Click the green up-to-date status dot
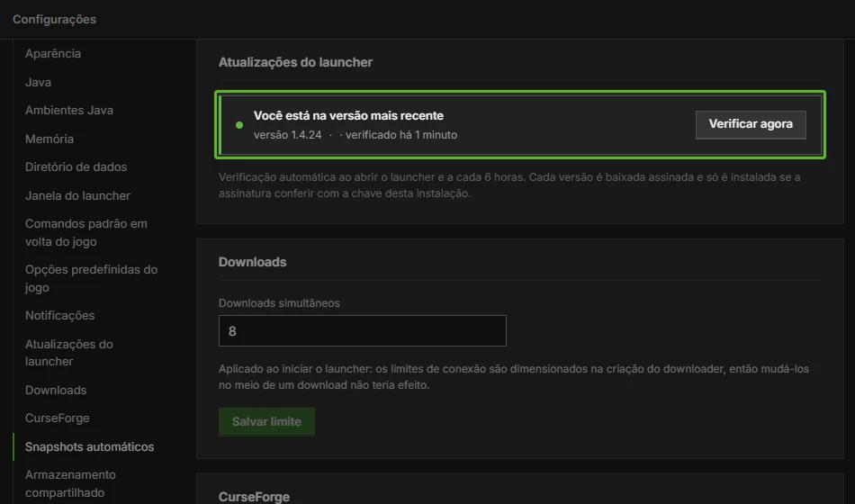 (x=238, y=125)
